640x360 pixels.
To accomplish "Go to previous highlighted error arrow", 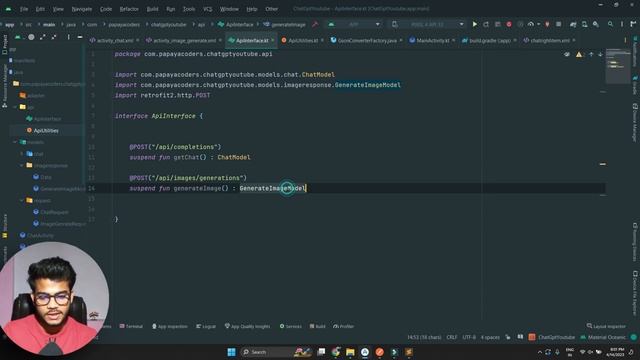I will point(591,54).
